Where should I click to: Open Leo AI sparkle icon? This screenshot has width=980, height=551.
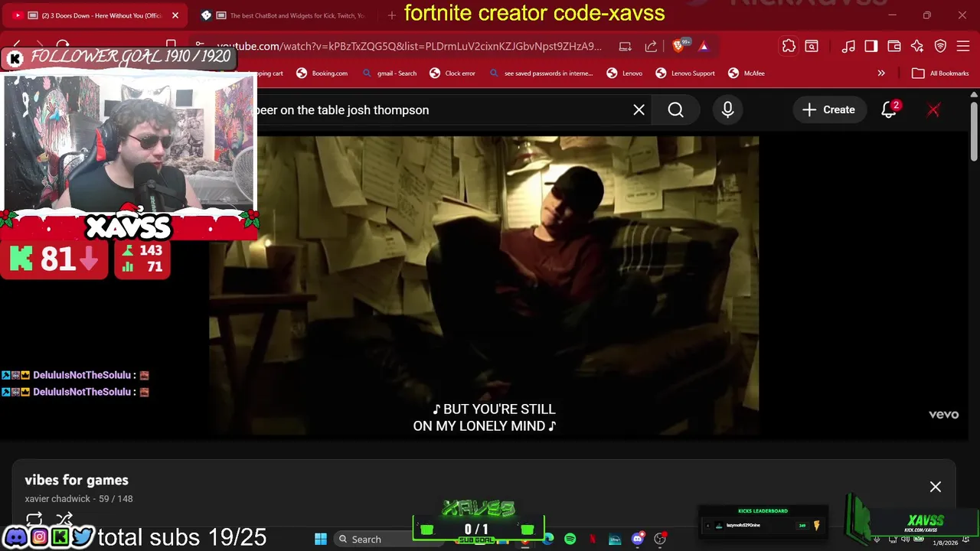click(x=917, y=47)
